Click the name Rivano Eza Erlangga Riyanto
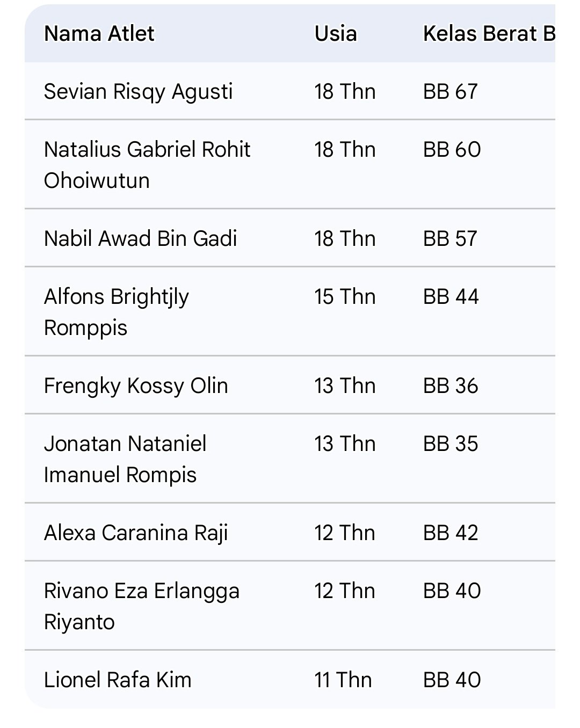Image resolution: width=580 pixels, height=728 pixels. point(141,606)
